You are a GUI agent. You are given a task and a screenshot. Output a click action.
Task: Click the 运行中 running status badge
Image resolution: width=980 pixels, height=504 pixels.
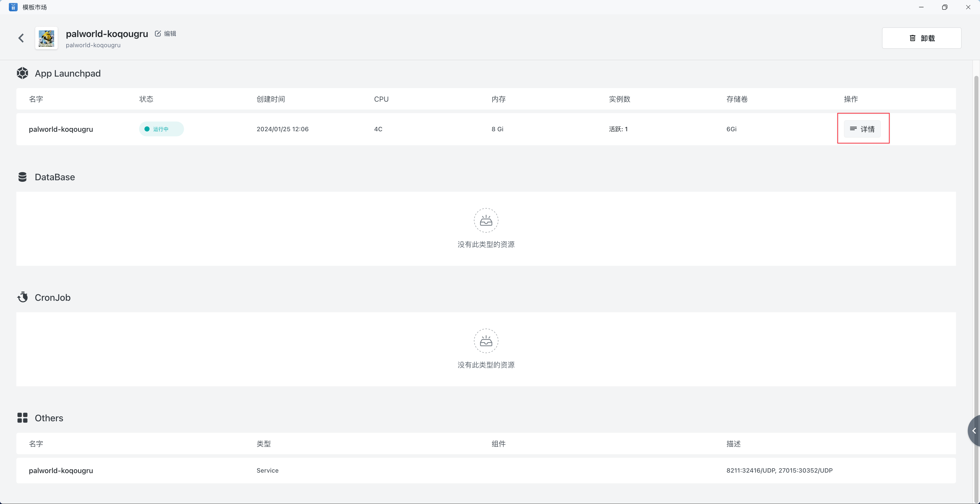click(161, 129)
